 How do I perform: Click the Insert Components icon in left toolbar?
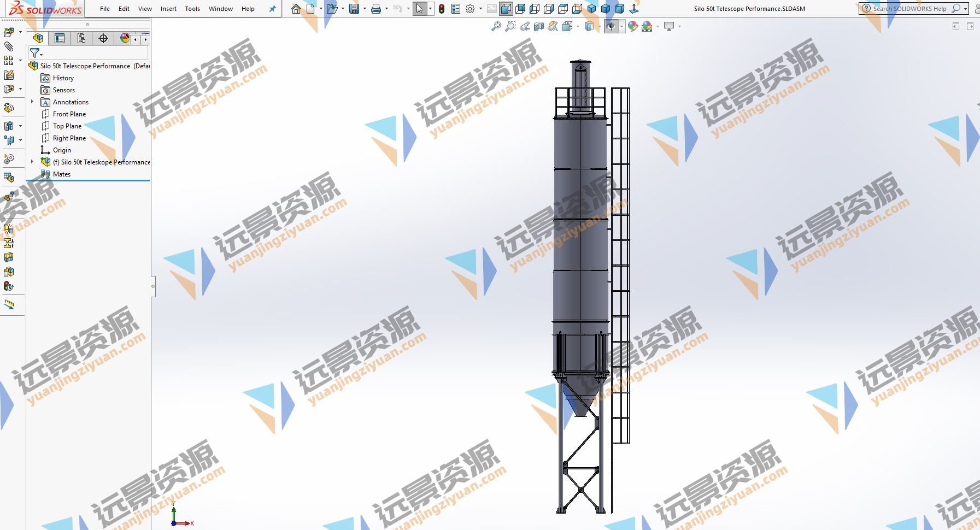pyautogui.click(x=9, y=32)
